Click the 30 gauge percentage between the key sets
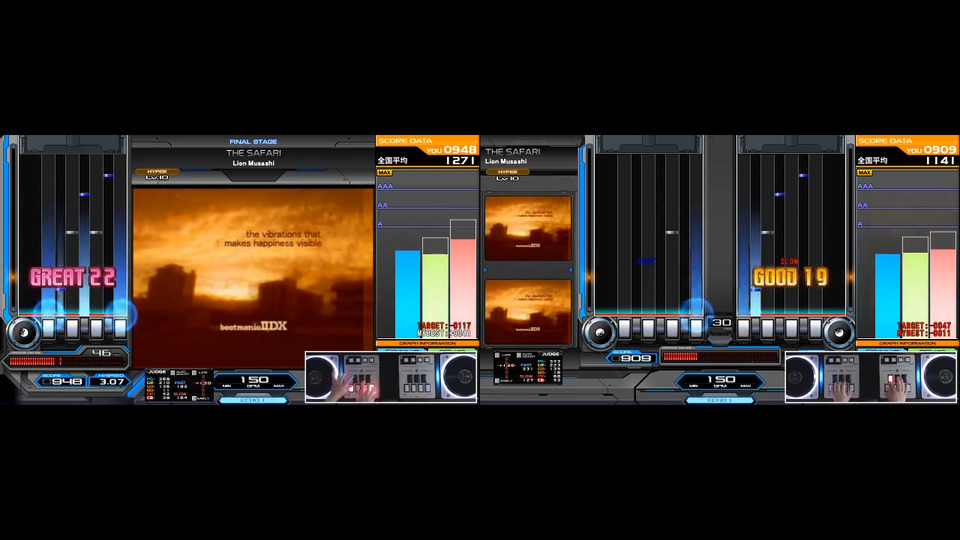This screenshot has height=540, width=960. [x=721, y=322]
